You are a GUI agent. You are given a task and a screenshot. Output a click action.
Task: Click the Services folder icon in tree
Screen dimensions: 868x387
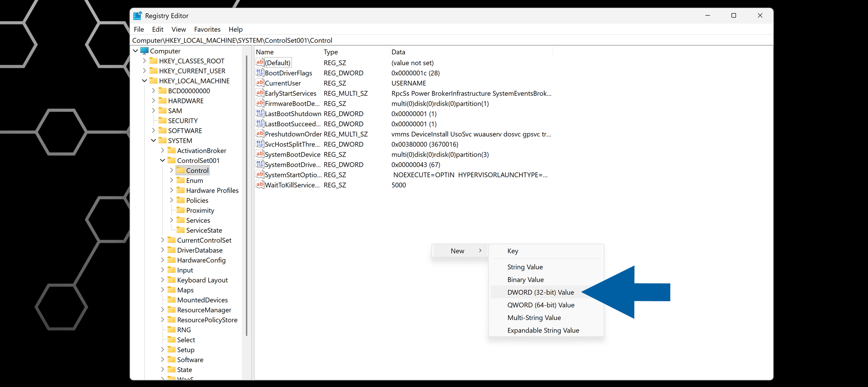click(181, 220)
